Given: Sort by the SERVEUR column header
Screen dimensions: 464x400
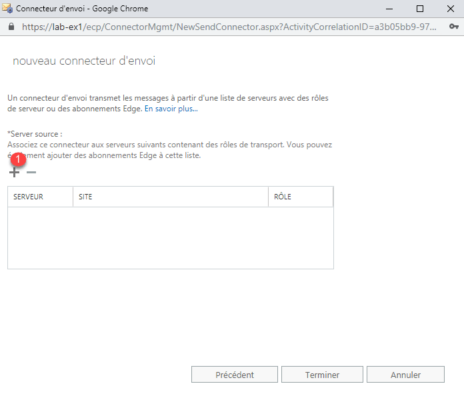Looking at the screenshot, I should point(40,197).
